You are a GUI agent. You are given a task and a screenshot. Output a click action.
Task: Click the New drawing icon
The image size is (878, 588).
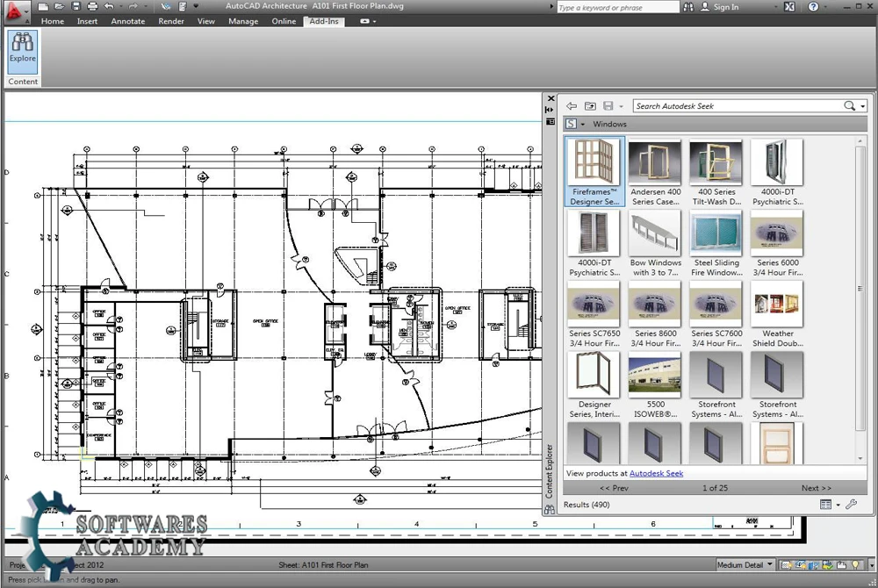click(43, 7)
